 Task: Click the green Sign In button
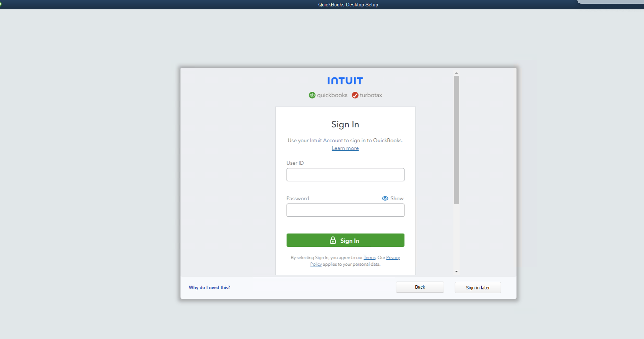(345, 240)
